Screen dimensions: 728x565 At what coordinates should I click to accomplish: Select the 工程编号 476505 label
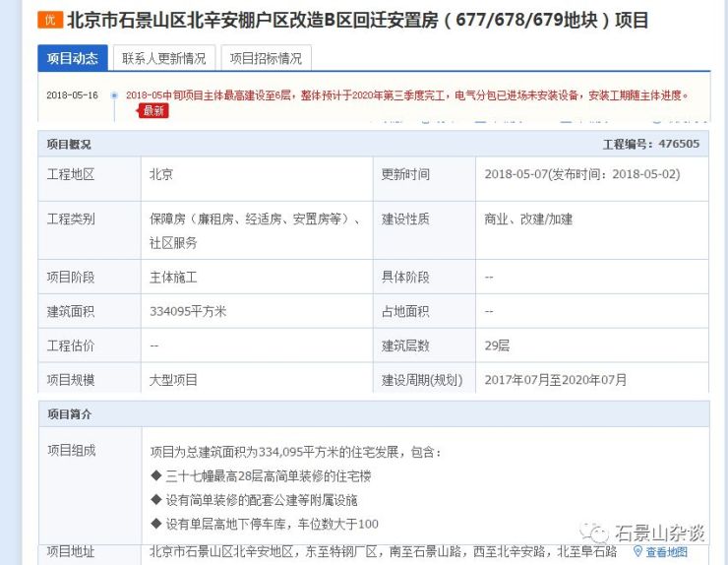click(x=650, y=144)
